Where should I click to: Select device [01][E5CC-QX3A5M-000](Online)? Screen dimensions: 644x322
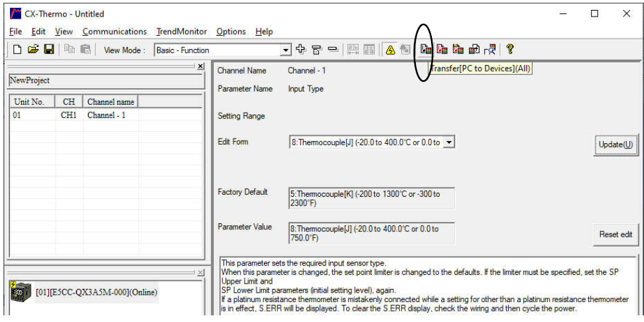point(97,292)
